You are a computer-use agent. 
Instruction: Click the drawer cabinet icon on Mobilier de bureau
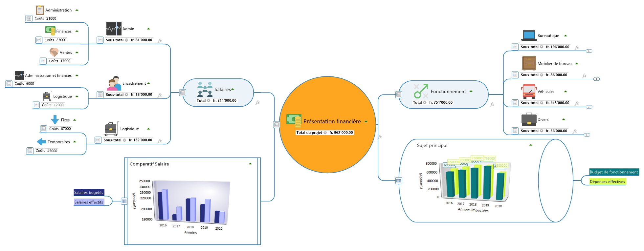point(529,63)
